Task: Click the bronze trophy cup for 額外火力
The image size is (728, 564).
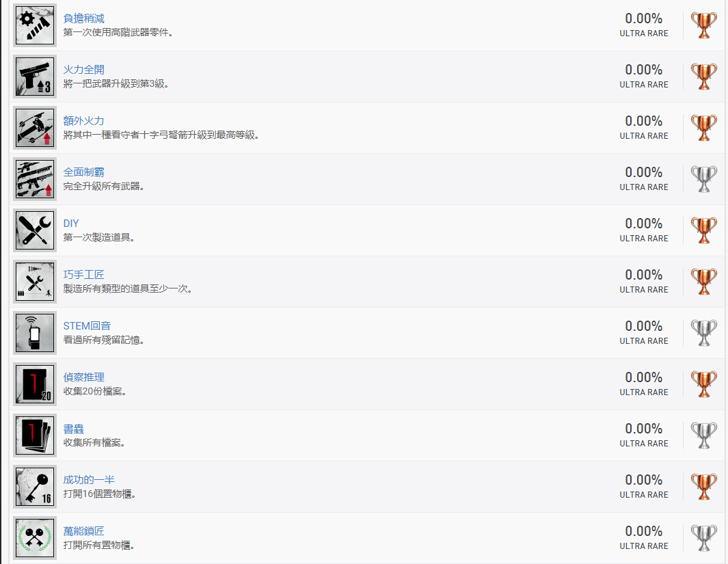Action: pos(703,128)
